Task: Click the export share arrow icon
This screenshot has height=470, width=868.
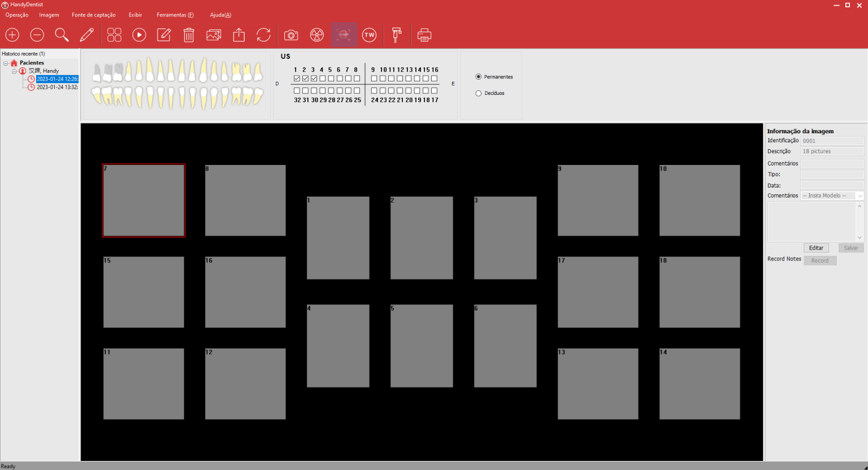Action: 239,35
